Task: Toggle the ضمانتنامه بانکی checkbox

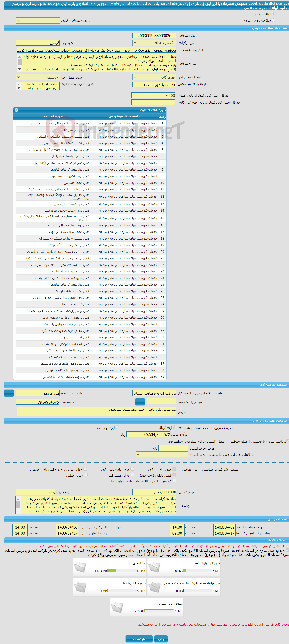Action: [x=174, y=469]
